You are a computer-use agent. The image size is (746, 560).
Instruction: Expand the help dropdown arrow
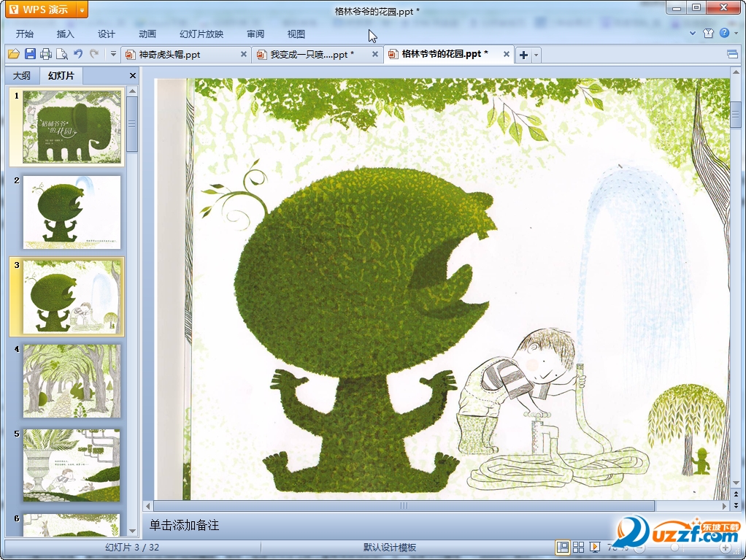click(x=737, y=34)
